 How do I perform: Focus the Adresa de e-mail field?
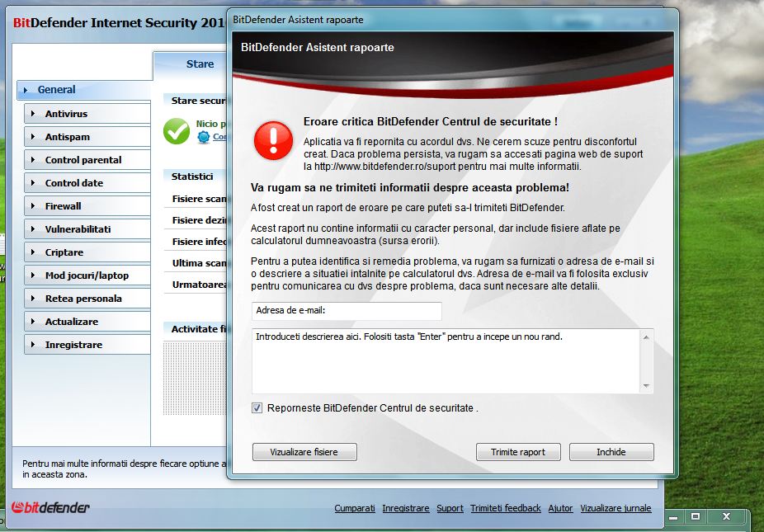347,311
